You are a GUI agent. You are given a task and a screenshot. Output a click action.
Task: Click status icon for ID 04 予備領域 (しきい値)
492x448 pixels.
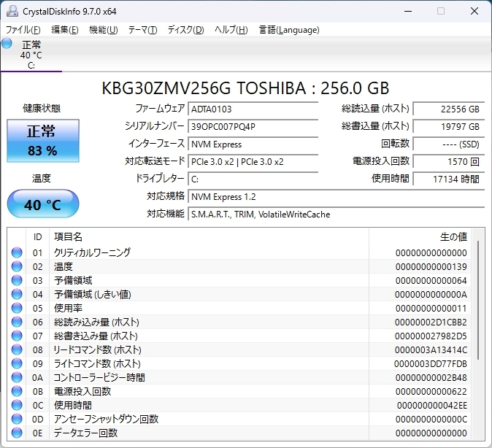[x=17, y=294]
